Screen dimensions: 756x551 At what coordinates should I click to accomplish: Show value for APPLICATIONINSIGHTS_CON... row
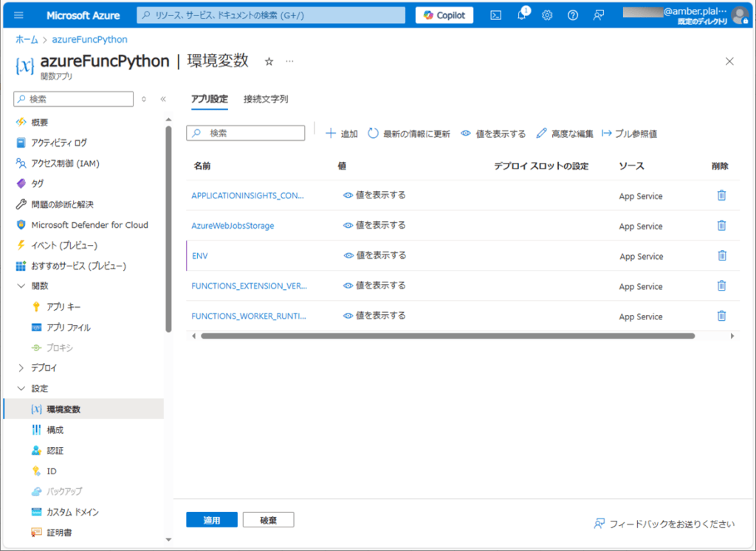[x=374, y=195]
